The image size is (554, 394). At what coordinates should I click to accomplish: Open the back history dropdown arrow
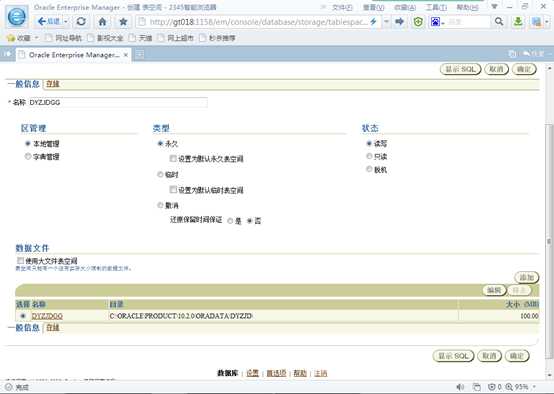(x=66, y=22)
